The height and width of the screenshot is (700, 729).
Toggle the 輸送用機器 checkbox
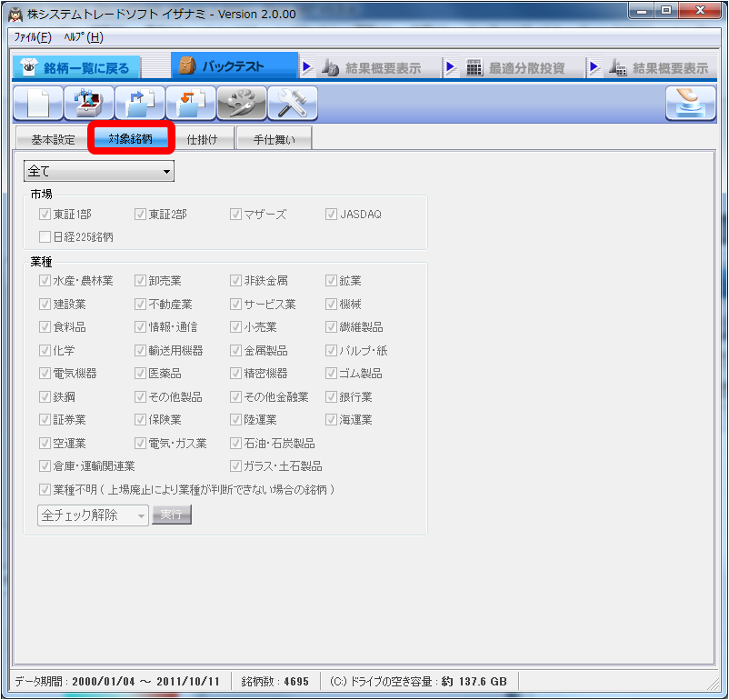pos(140,350)
